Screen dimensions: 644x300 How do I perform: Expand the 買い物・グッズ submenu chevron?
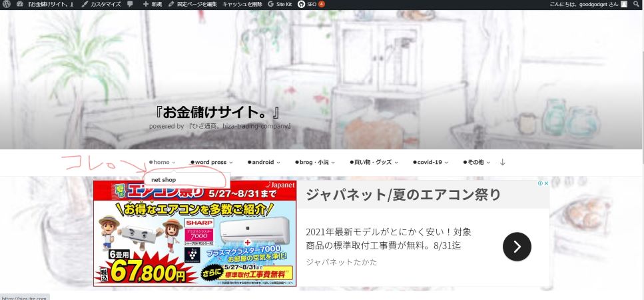pos(396,163)
